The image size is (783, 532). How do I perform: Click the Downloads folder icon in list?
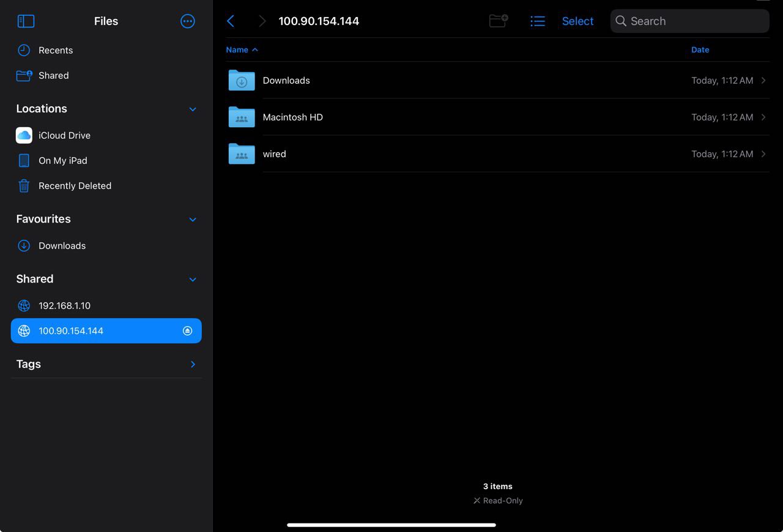(x=242, y=80)
